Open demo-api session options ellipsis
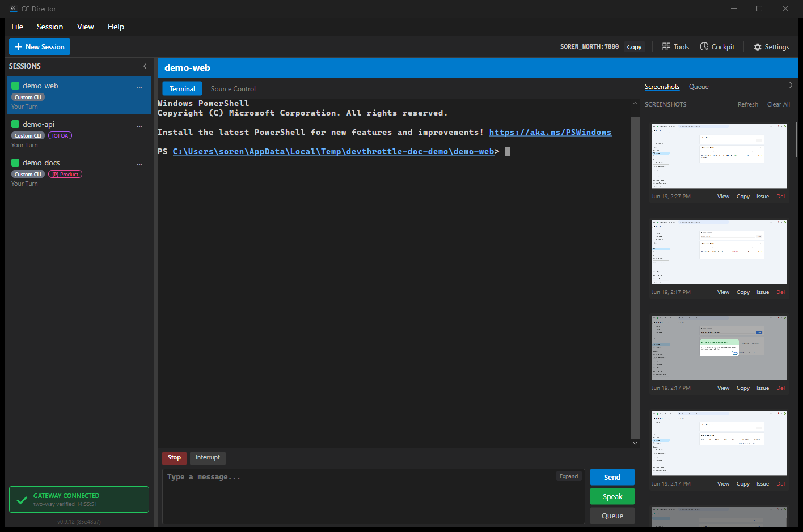803x532 pixels. [x=140, y=126]
